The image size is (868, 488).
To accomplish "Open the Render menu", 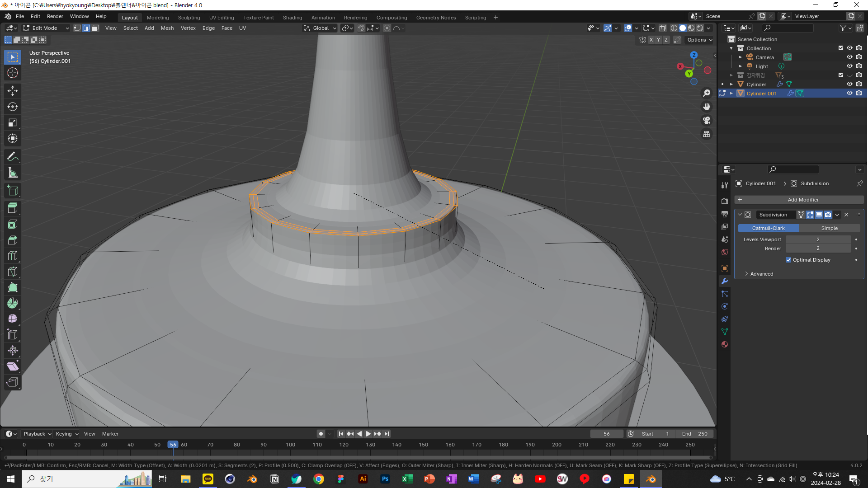I will [x=55, y=16].
